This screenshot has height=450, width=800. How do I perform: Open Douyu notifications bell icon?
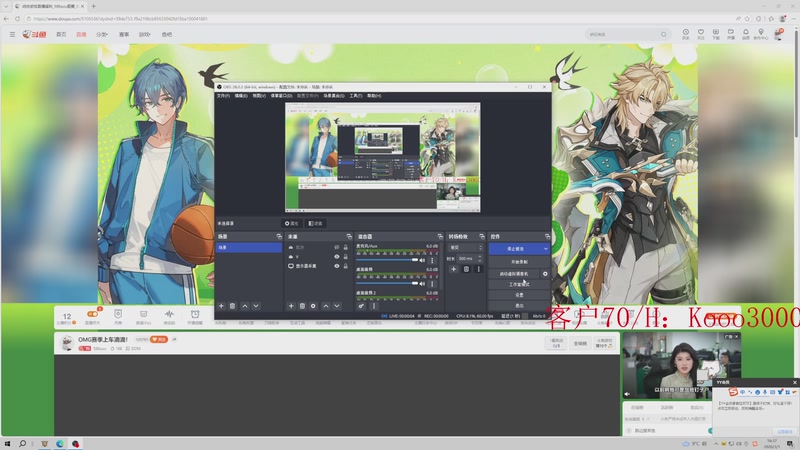[745, 34]
